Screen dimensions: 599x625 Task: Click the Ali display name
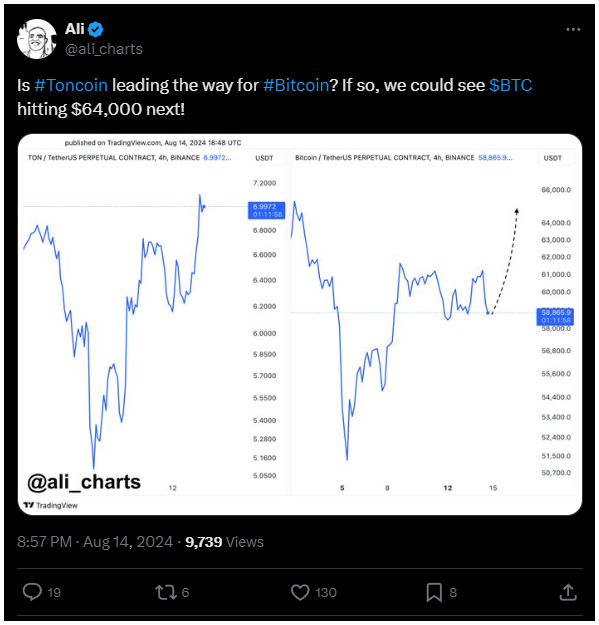click(75, 29)
